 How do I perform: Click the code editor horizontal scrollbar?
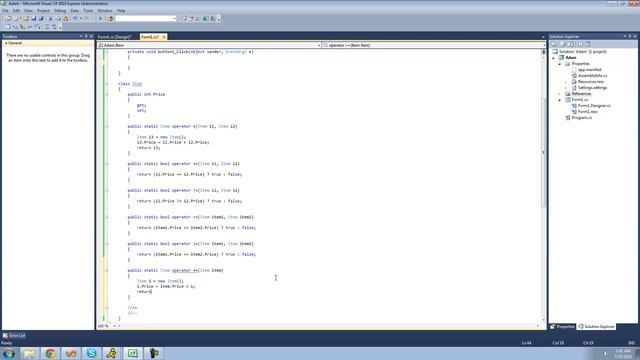coord(327,326)
